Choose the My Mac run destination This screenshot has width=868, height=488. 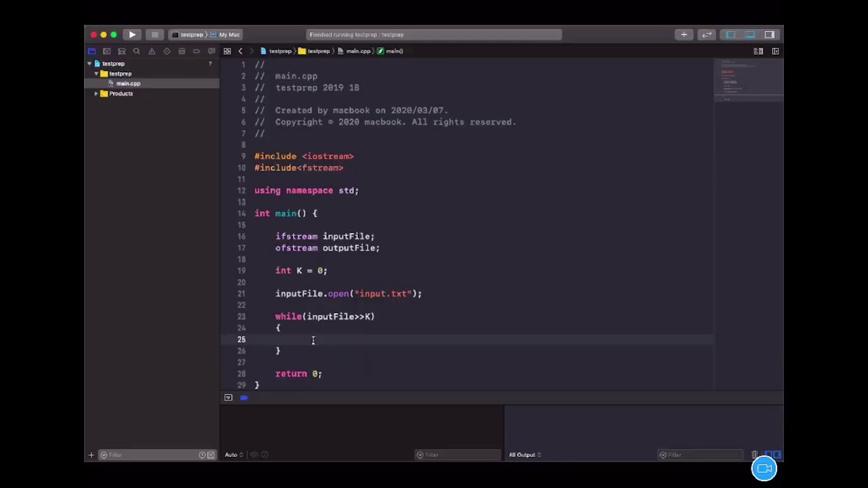pyautogui.click(x=226, y=35)
